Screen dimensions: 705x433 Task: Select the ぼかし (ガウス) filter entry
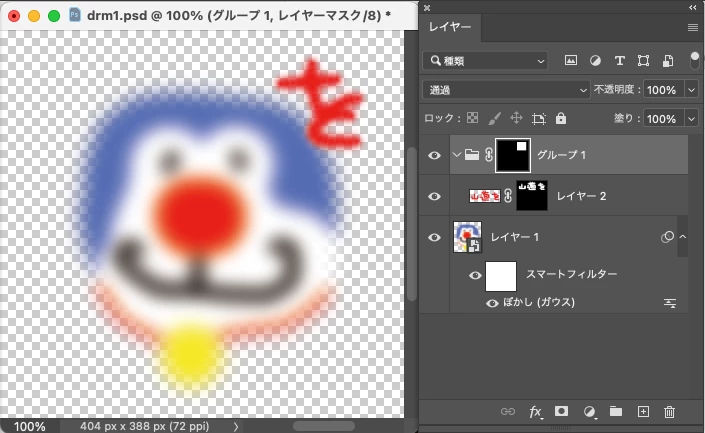pyautogui.click(x=539, y=302)
